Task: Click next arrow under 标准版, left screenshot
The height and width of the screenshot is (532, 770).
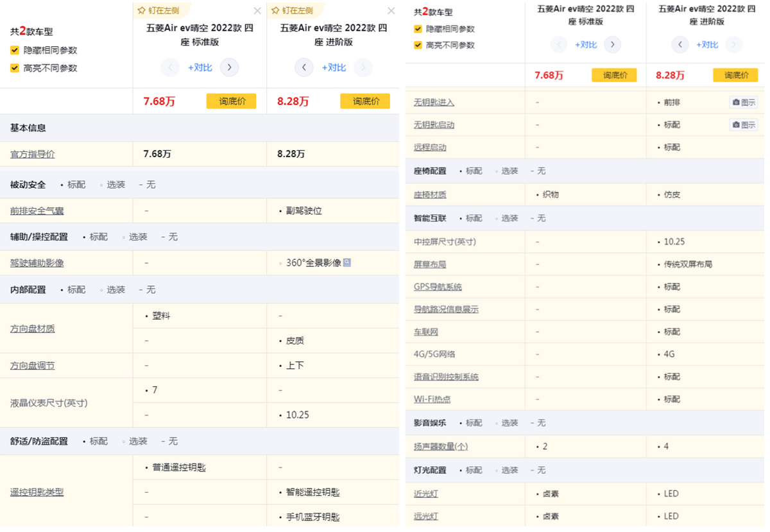Action: coord(229,67)
